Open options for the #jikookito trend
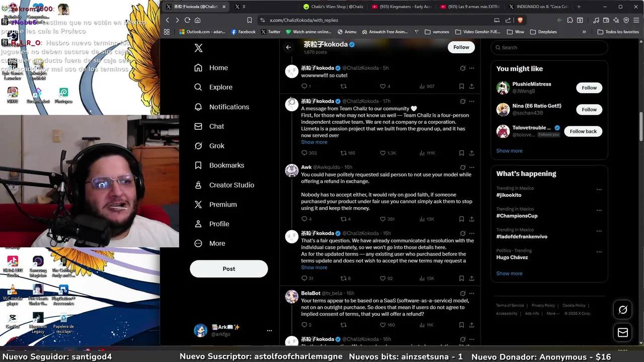The image size is (644, 362). 599,190
